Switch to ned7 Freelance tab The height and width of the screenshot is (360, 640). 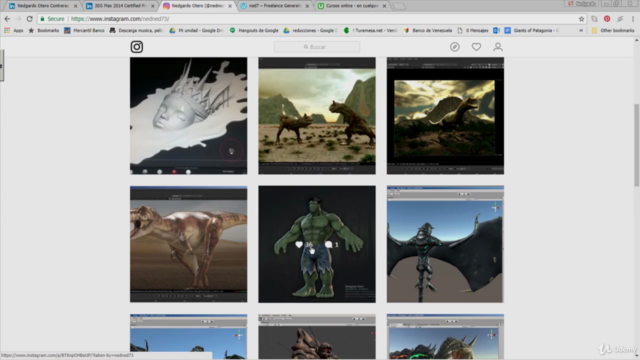tap(274, 6)
